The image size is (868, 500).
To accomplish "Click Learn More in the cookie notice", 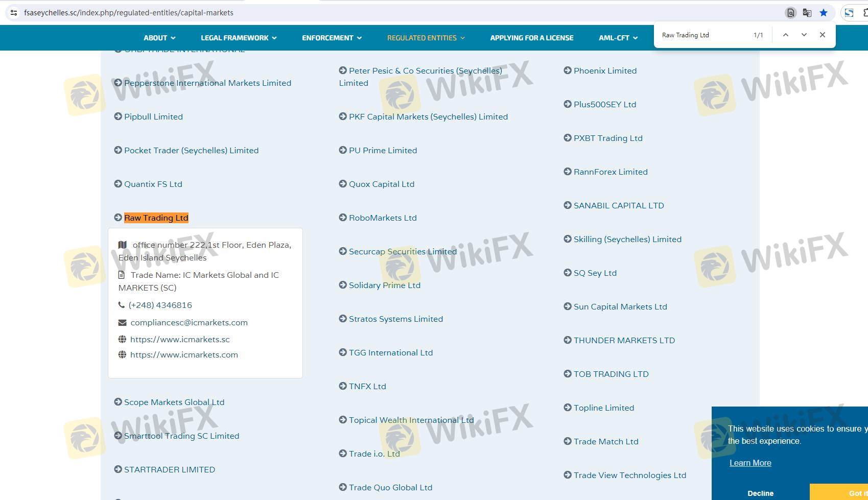I will pyautogui.click(x=750, y=463).
